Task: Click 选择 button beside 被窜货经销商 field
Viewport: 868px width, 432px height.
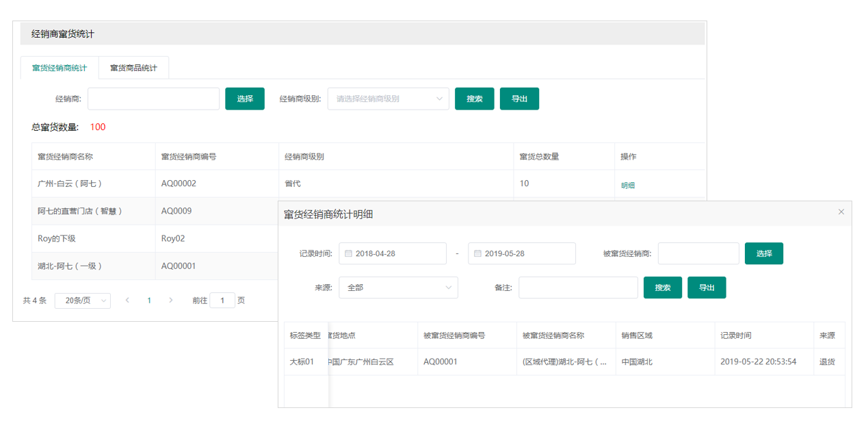Action: (764, 253)
